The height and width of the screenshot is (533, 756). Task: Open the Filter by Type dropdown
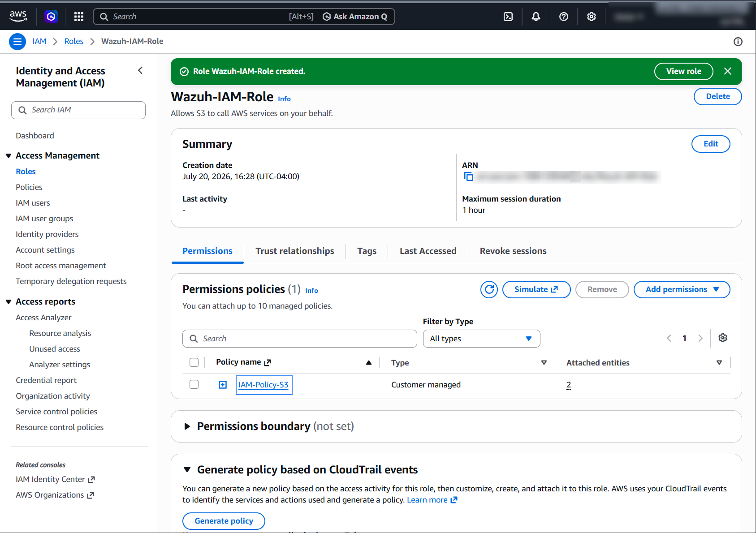[482, 339]
